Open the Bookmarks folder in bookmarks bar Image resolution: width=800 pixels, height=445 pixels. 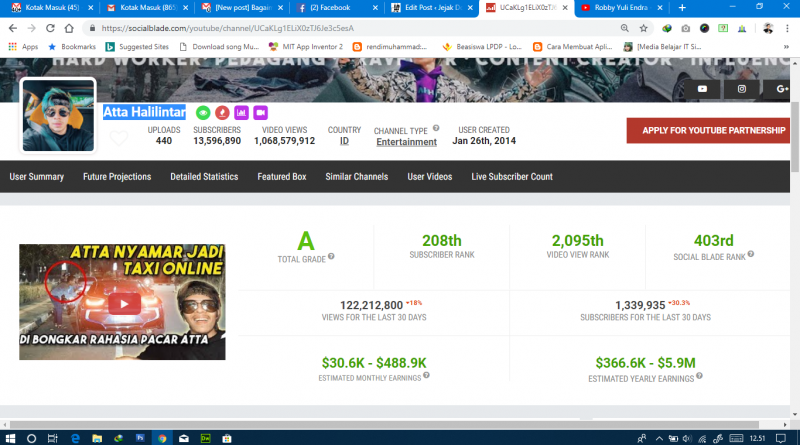coord(72,46)
